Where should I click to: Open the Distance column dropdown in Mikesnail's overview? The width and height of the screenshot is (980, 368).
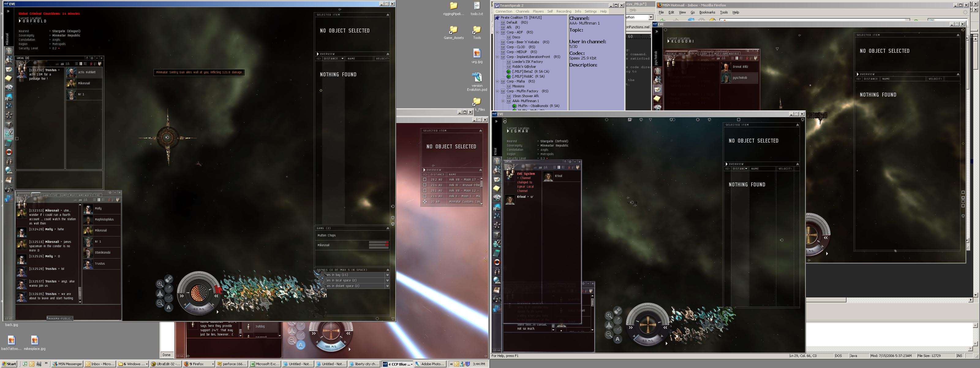pyautogui.click(x=342, y=59)
